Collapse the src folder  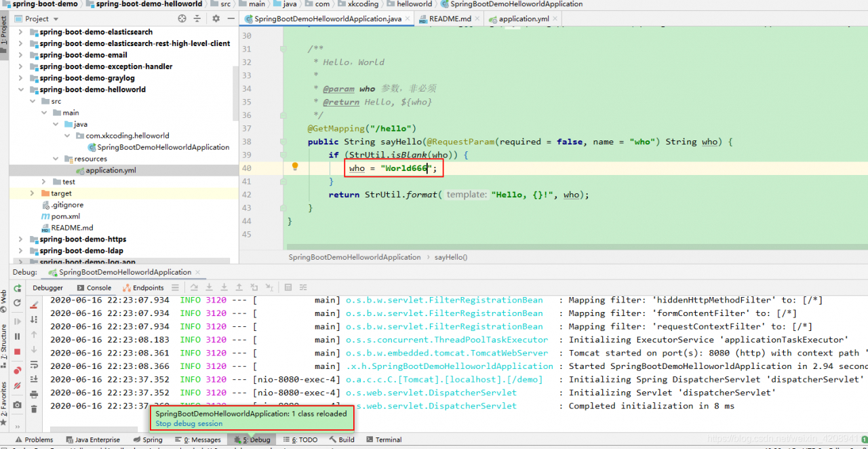(x=32, y=101)
